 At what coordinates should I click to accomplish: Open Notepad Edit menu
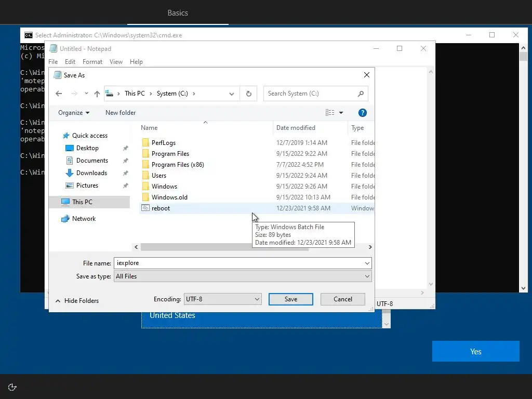70,62
